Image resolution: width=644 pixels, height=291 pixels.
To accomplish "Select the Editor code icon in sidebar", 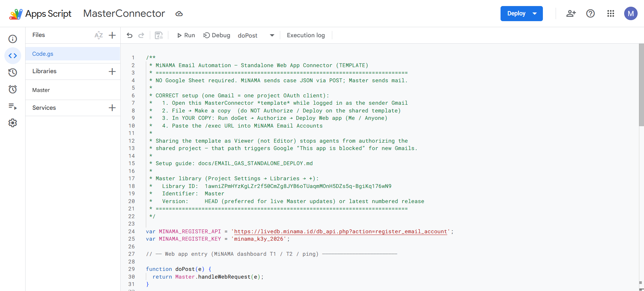I will pyautogui.click(x=13, y=56).
